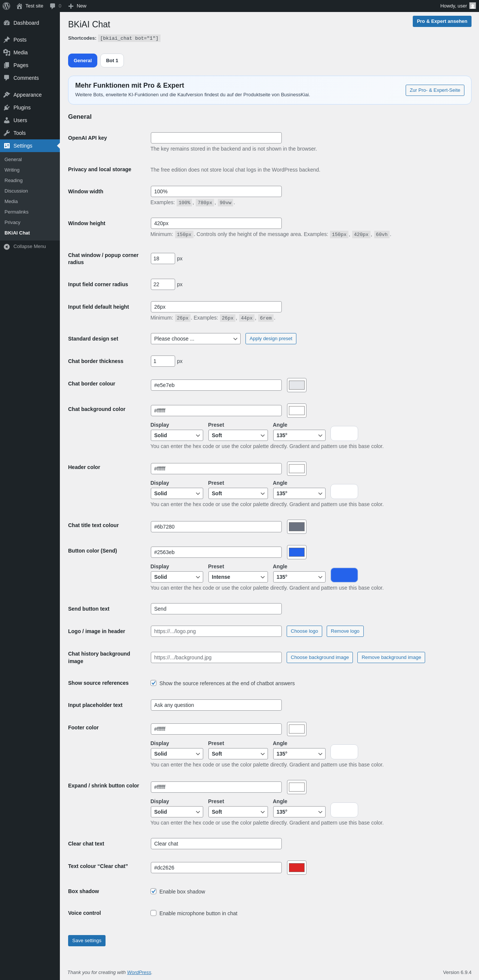Viewport: 479px width, 980px height.
Task: Disable the Enable box shadow checkbox
Action: pyautogui.click(x=153, y=891)
